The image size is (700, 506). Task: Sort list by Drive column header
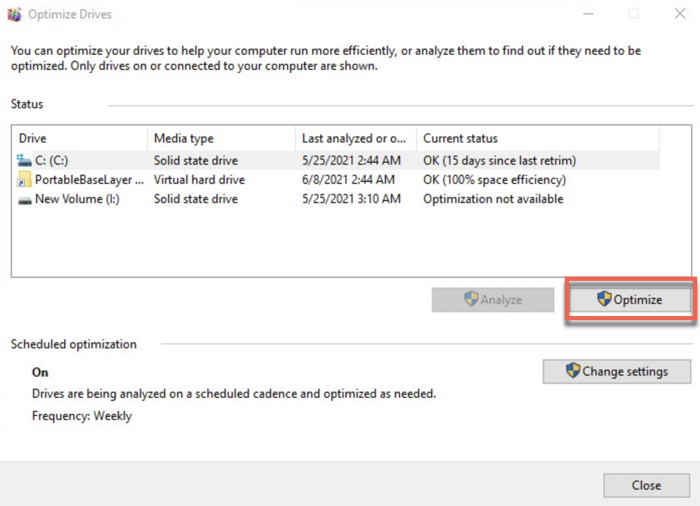(x=80, y=138)
